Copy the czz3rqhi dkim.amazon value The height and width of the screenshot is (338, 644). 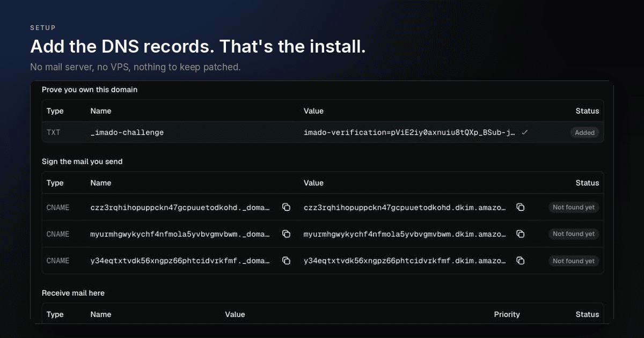521,207
